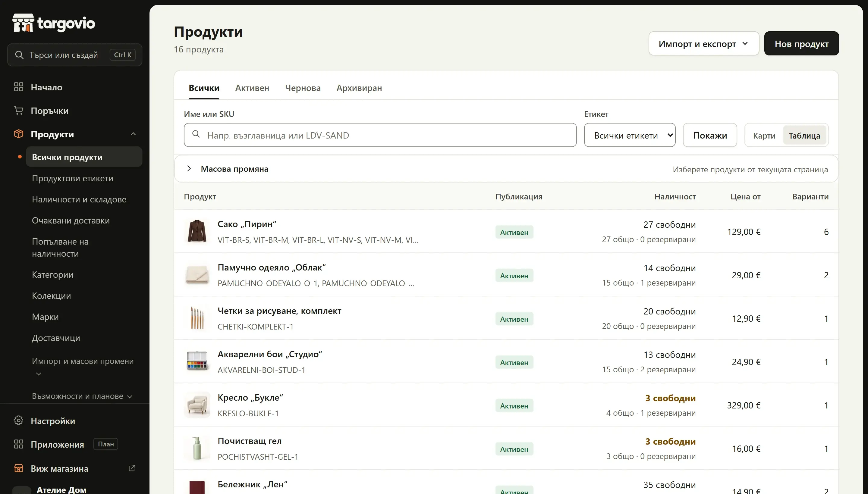The height and width of the screenshot is (494, 868).
Task: Open the Импорт и експорт dropdown
Action: [704, 43]
